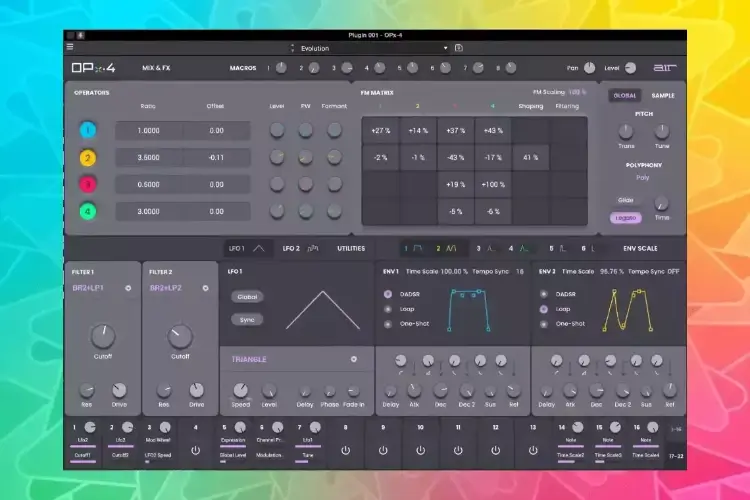The width and height of the screenshot is (750, 500).
Task: Select operator 2 yellow circle
Action: (x=88, y=157)
